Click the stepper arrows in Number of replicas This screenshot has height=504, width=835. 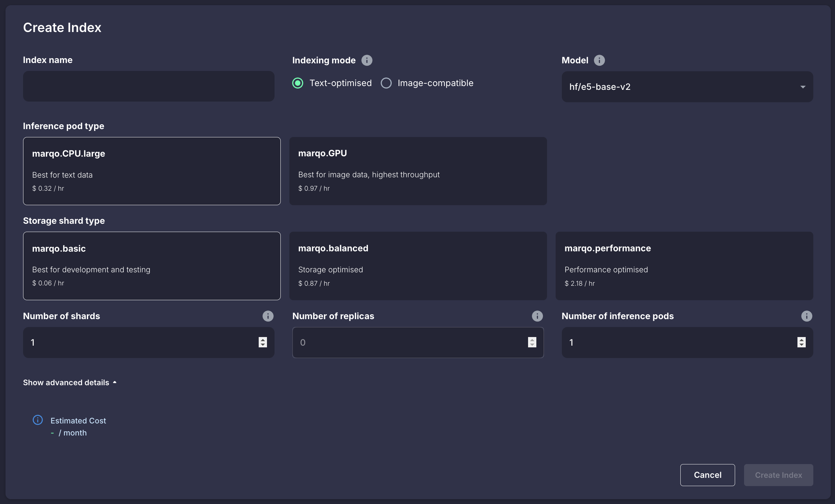click(532, 342)
